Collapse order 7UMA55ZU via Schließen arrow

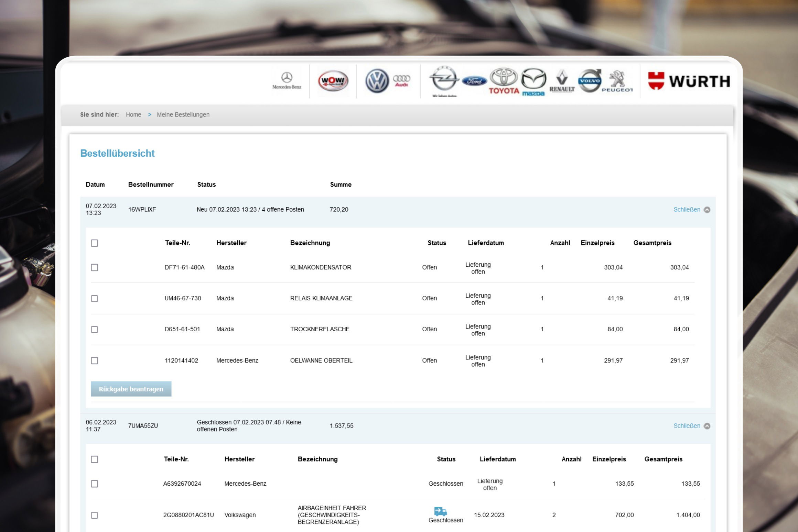coord(707,426)
